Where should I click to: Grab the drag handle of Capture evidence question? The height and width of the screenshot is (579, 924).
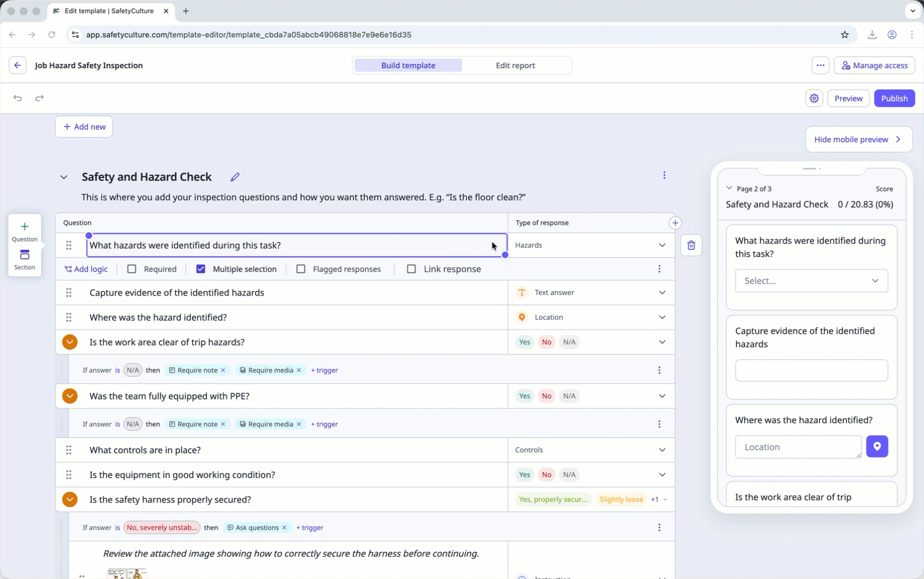[x=69, y=293]
